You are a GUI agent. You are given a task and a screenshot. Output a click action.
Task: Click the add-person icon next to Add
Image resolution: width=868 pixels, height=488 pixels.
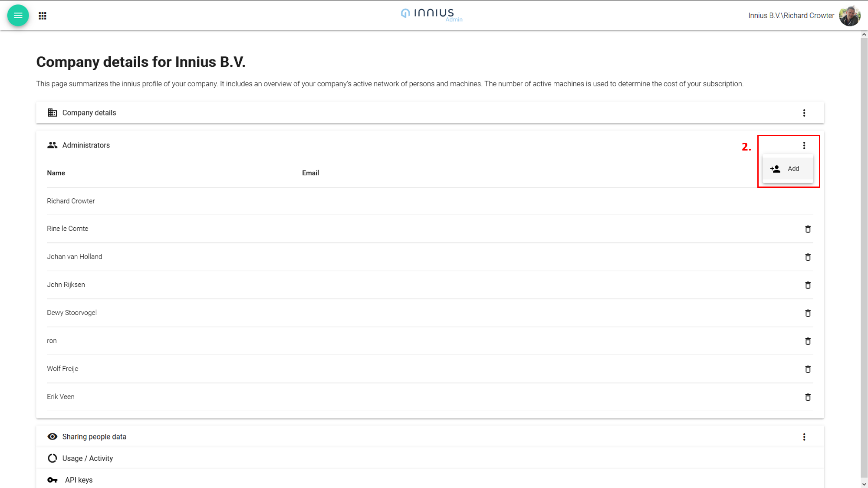pyautogui.click(x=775, y=169)
